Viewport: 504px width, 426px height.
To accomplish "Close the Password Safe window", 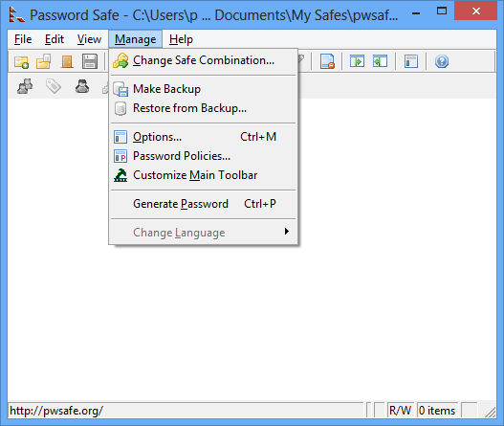I will pyautogui.click(x=475, y=11).
